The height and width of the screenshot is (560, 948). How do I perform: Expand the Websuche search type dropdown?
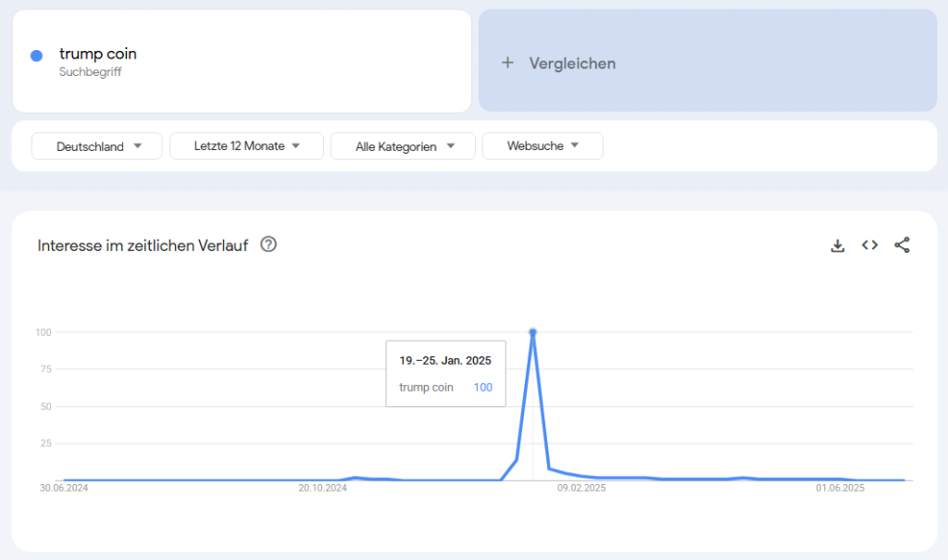coord(543,146)
